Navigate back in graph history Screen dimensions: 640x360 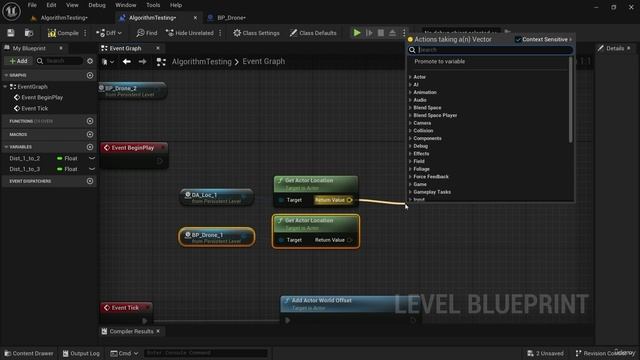[127, 62]
